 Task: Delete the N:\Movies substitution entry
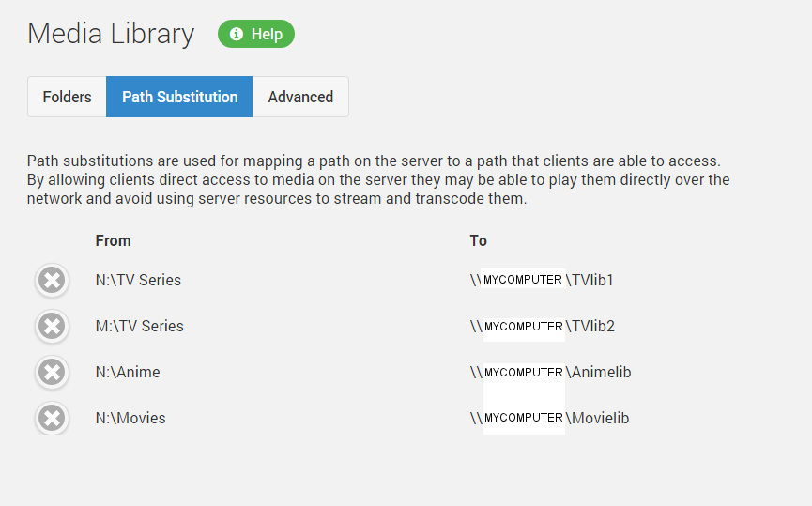(52, 418)
